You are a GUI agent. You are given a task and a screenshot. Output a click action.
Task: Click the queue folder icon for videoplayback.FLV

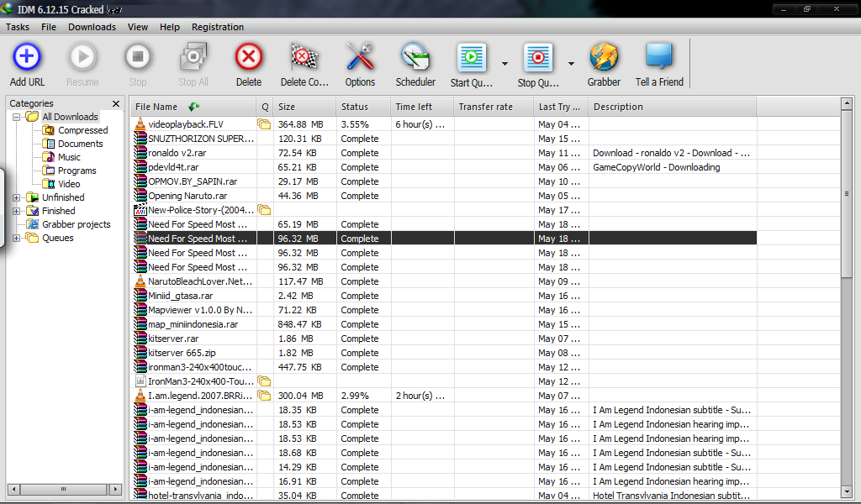264,124
